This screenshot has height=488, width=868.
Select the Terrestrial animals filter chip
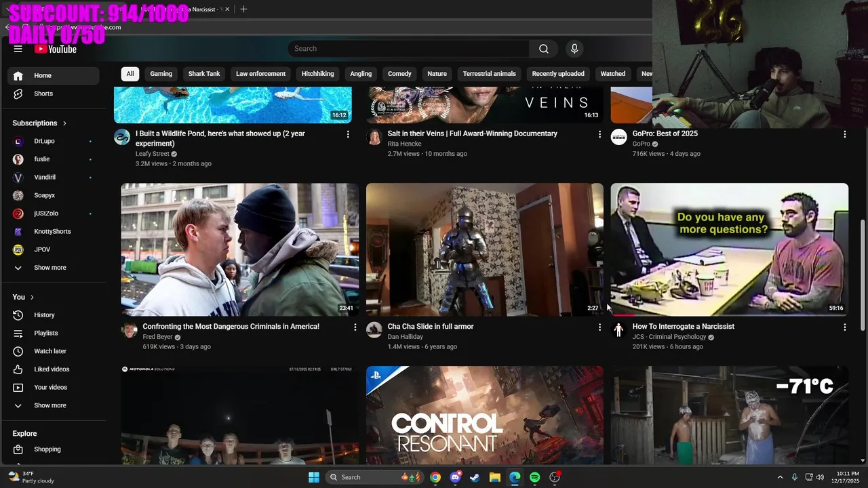click(490, 74)
